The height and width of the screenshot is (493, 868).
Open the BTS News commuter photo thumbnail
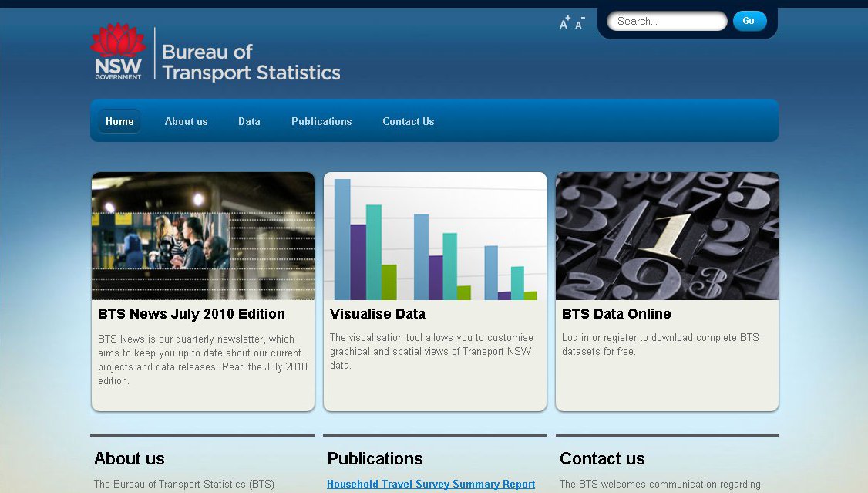pyautogui.click(x=203, y=235)
